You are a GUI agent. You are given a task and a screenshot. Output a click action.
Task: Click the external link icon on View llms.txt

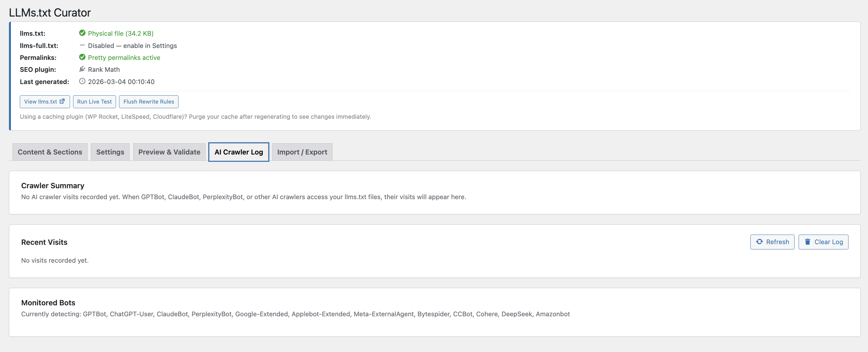[x=62, y=101]
